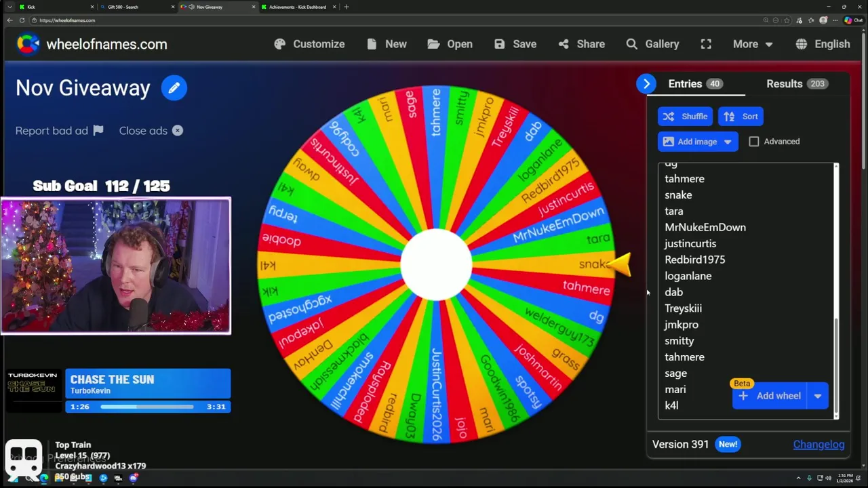This screenshot has height=488, width=868.
Task: Expand the Add wheel dropdown arrow
Action: point(818,396)
